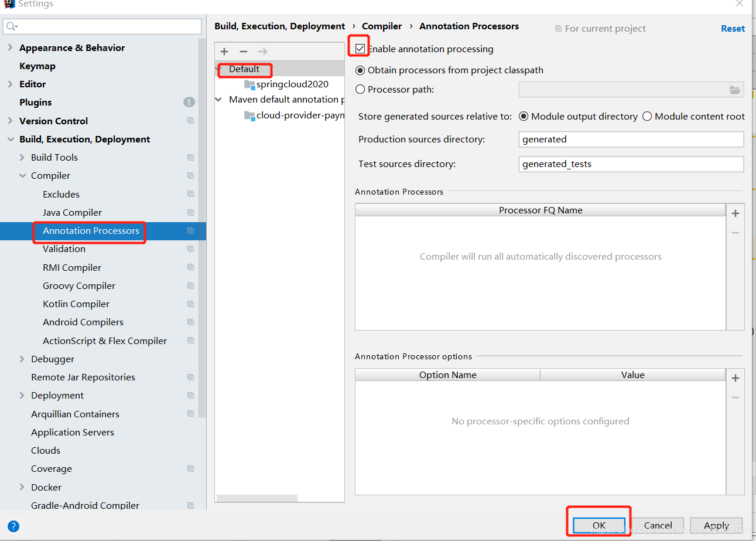The width and height of the screenshot is (756, 541).
Task: Add annotation processor option plus
Action: (736, 378)
